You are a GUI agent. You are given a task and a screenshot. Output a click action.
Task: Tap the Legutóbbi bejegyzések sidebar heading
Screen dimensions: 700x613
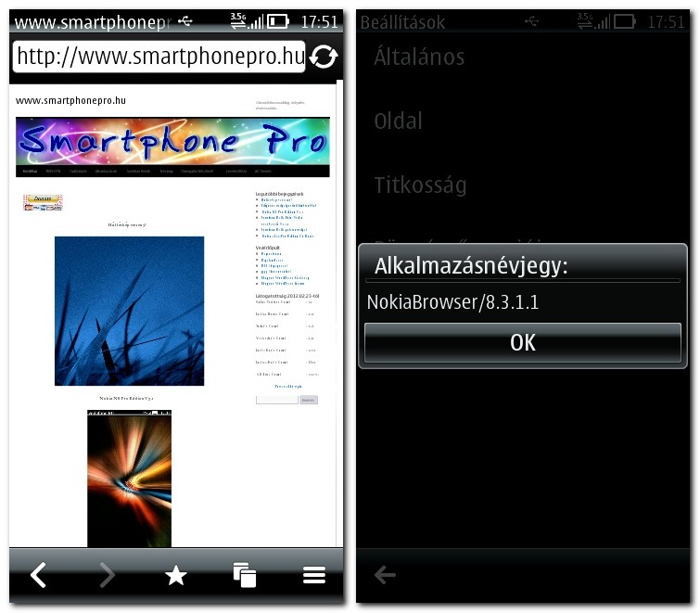point(279,194)
